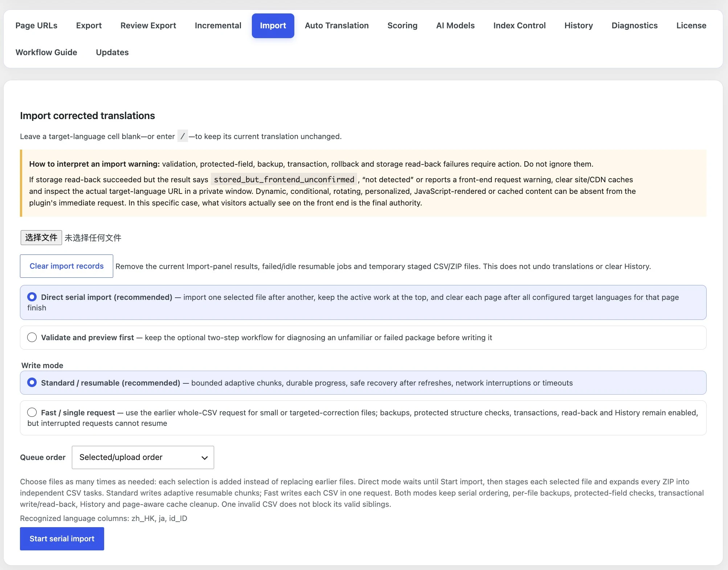Switch to the Diagnostics tab
Image resolution: width=728 pixels, height=570 pixels.
(x=634, y=25)
